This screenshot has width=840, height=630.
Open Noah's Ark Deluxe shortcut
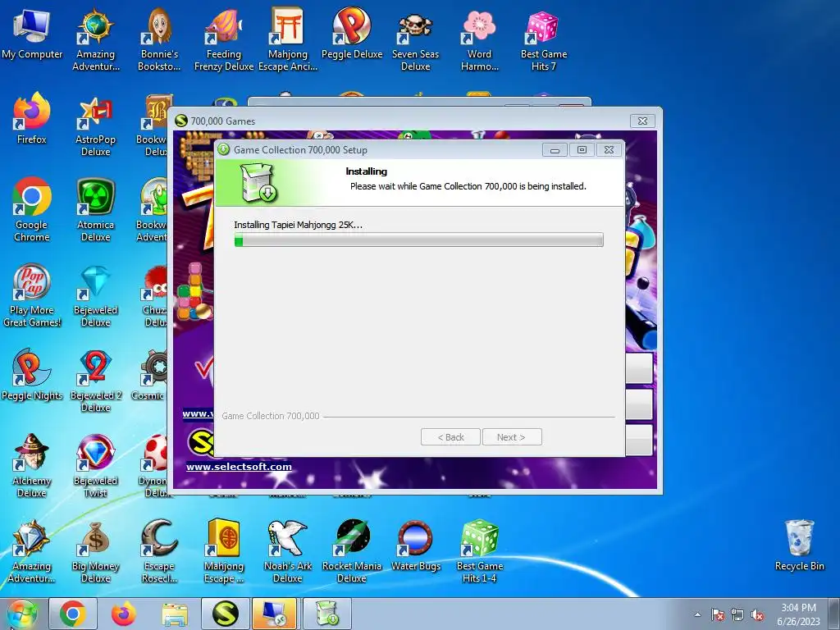coord(288,552)
